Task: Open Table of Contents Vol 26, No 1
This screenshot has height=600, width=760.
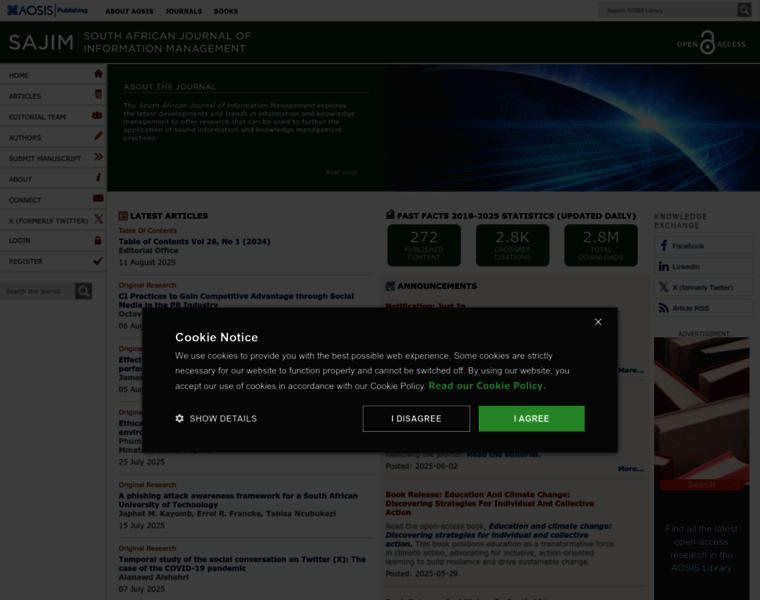Action: 194,241
